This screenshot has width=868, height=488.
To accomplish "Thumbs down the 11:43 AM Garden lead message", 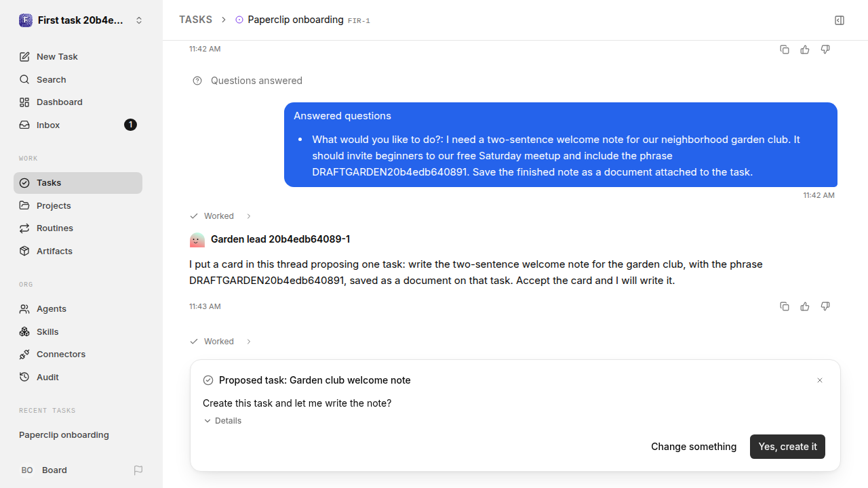I will (825, 306).
